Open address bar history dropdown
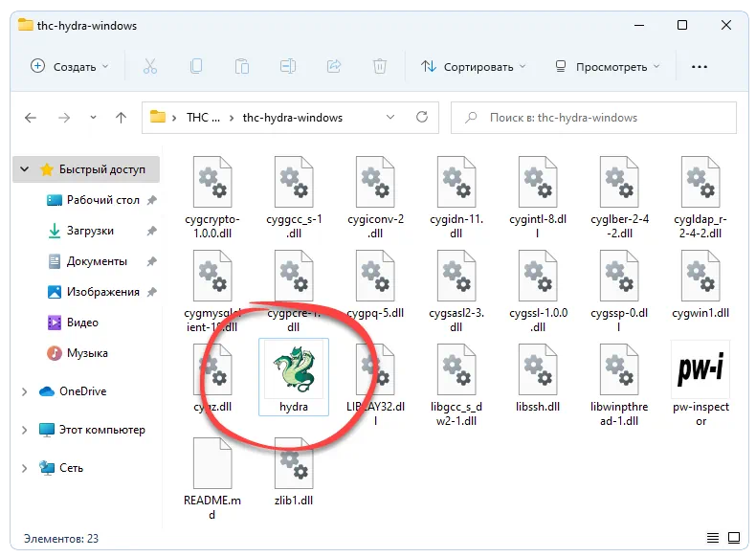 (390, 117)
